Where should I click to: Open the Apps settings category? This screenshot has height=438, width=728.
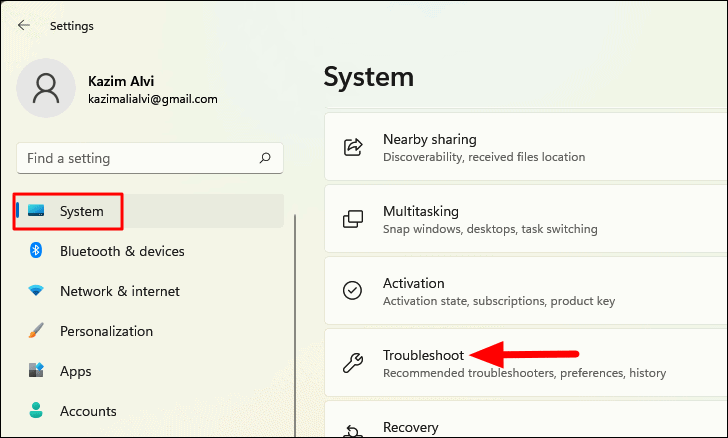(x=150, y=371)
